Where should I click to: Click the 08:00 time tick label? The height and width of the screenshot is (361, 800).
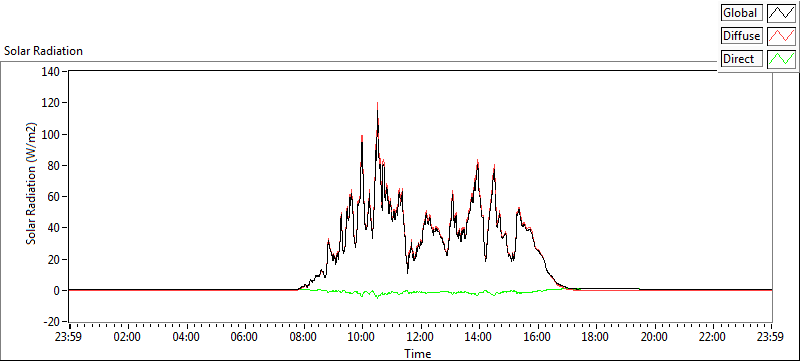pos(304,337)
